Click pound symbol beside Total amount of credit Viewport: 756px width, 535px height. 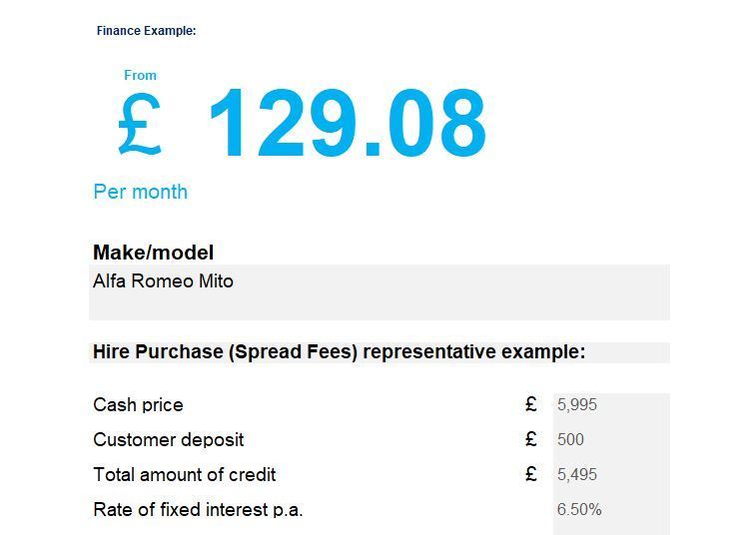tap(531, 474)
